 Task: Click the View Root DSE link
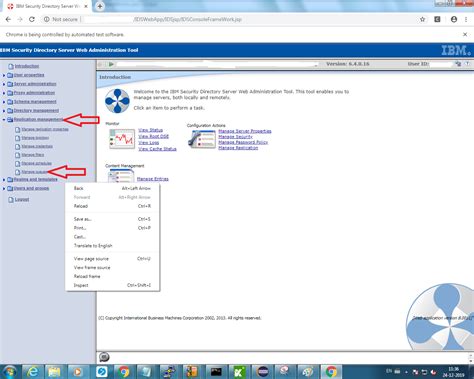[x=153, y=136]
